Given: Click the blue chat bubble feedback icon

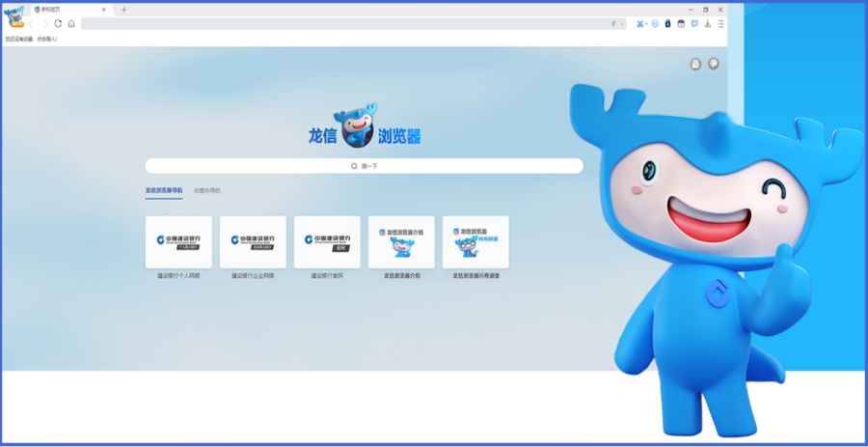Looking at the screenshot, I should [694, 24].
